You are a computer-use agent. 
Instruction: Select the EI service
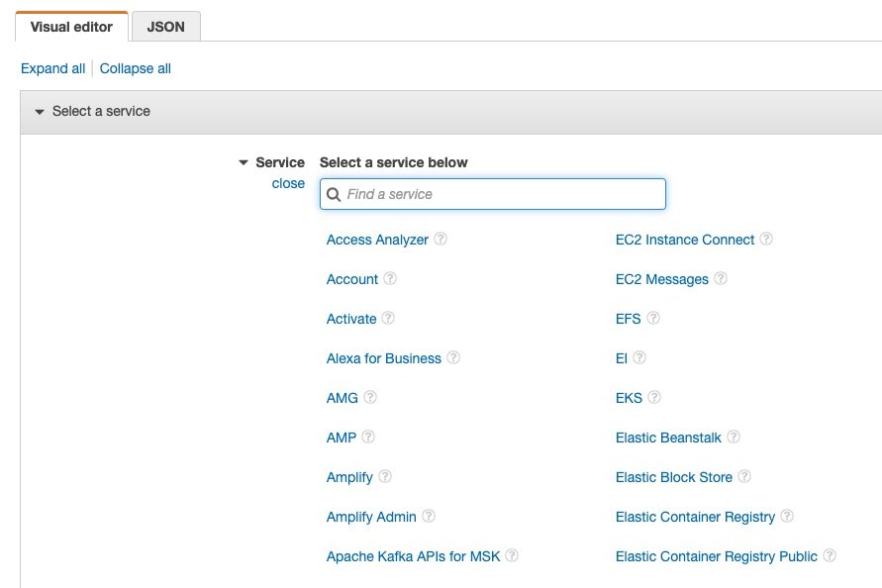tap(621, 358)
